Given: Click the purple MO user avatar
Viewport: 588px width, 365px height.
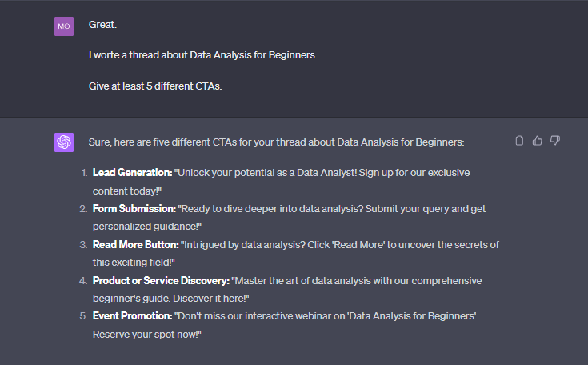Looking at the screenshot, I should pos(64,26).
